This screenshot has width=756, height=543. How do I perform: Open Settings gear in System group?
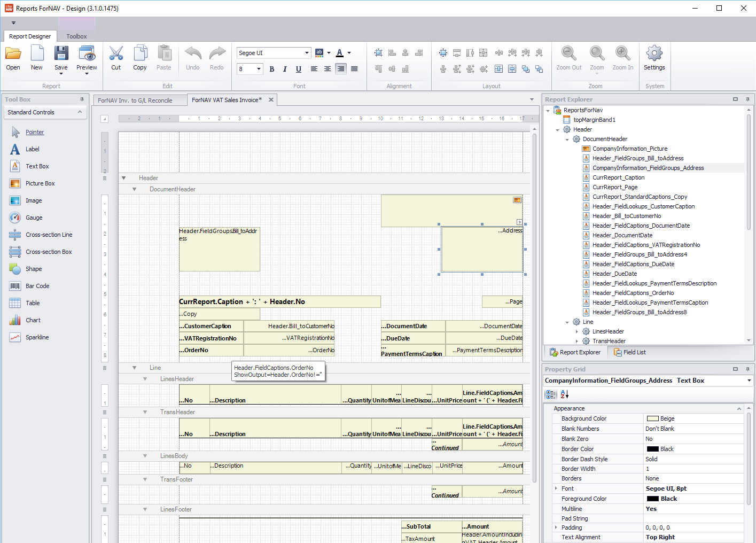pos(654,54)
